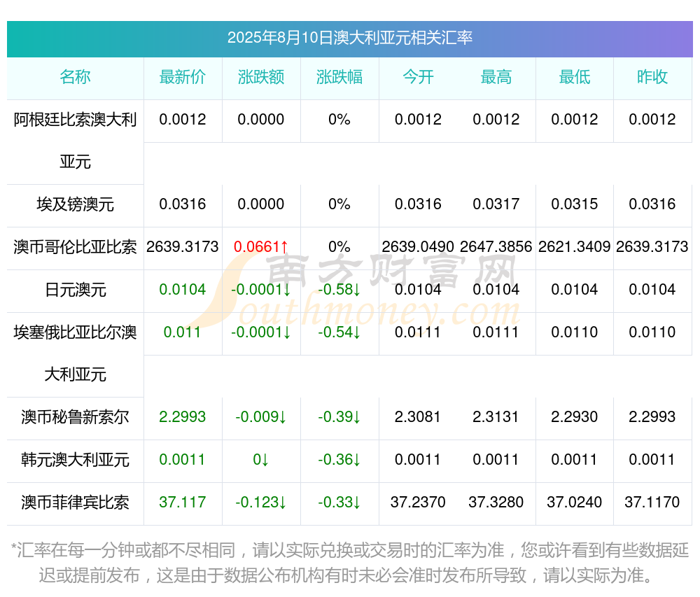Screen dimensions: 700x597
Task: Click the green latest price 2.2993
Action: click(183, 416)
